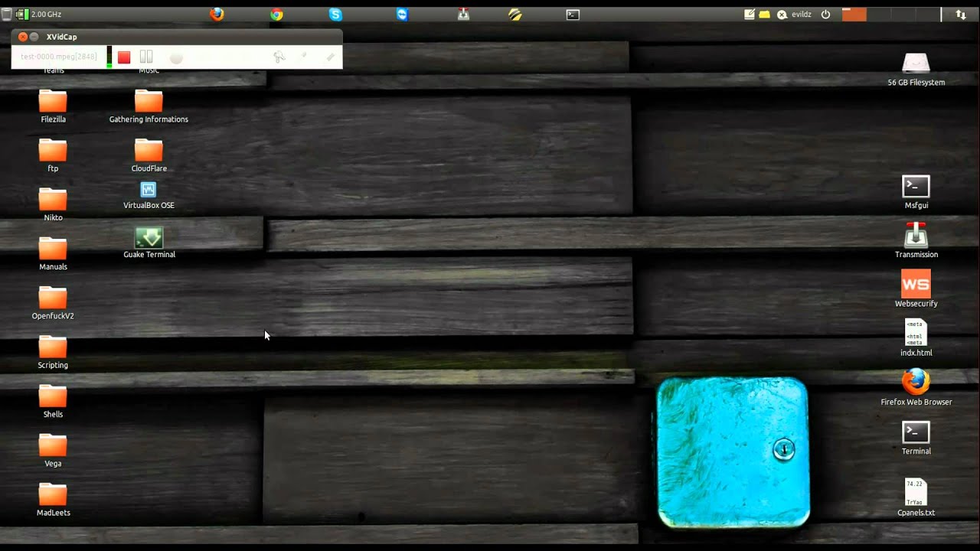Click the XVidCap title bar text
This screenshot has height=551, width=980.
[x=61, y=37]
